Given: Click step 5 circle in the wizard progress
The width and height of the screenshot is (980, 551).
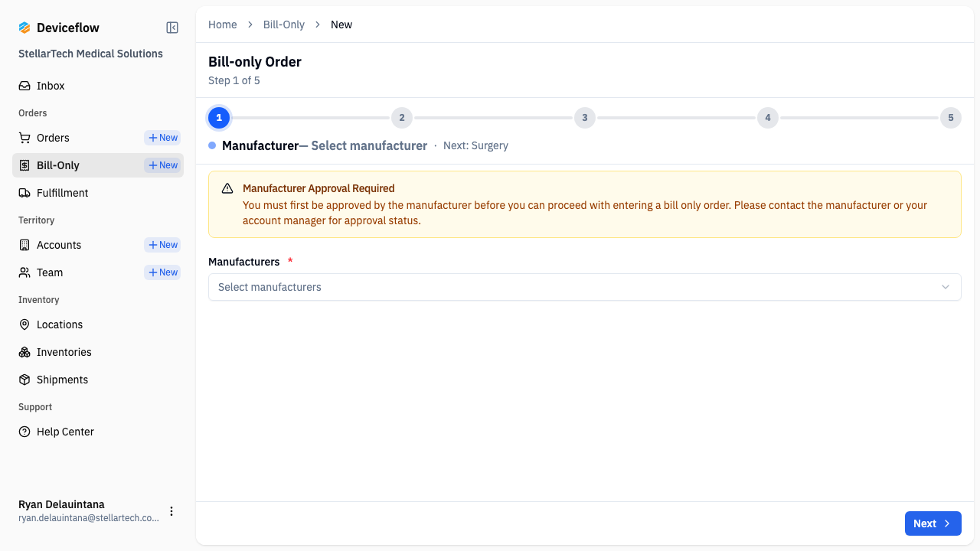Looking at the screenshot, I should pos(950,117).
